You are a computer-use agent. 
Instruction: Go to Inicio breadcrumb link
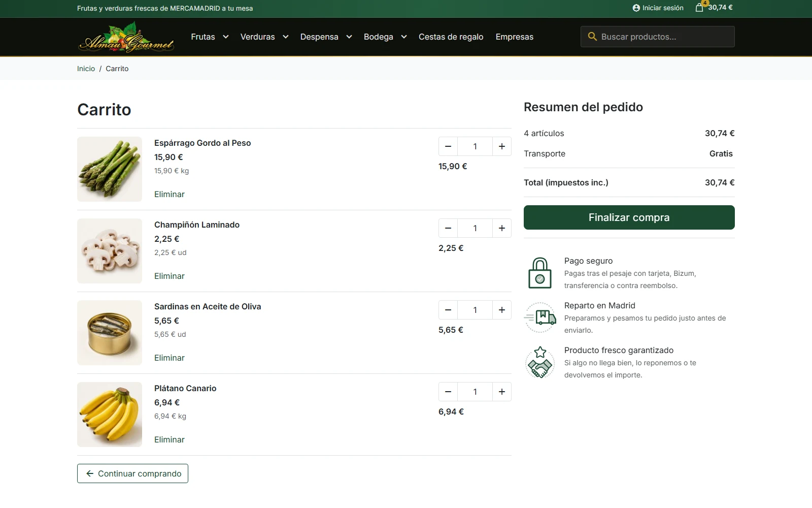point(86,69)
